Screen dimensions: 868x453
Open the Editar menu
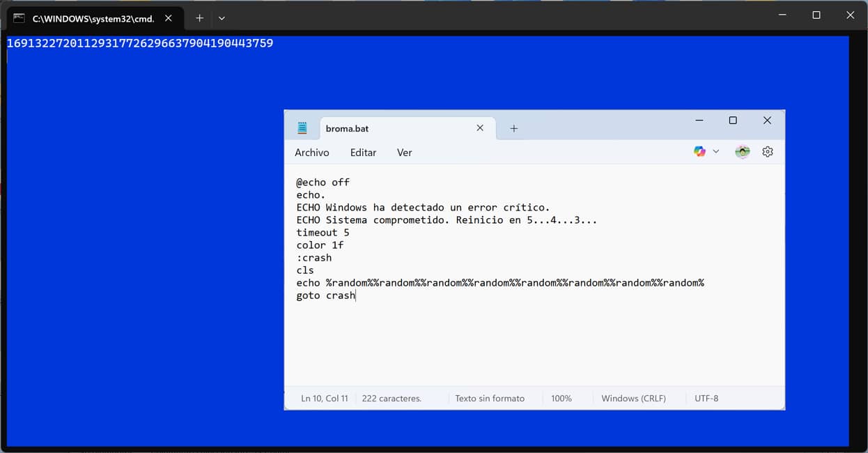pos(362,152)
